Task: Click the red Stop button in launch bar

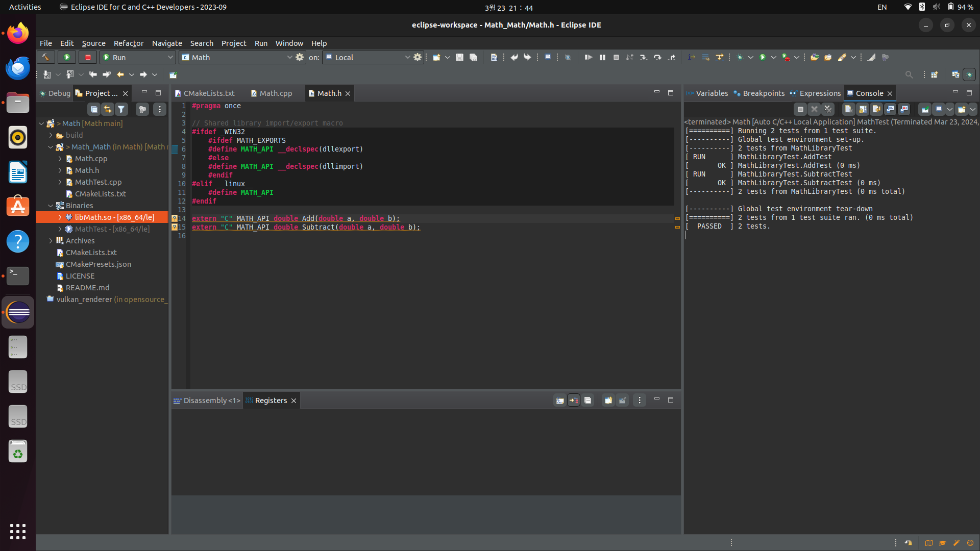Action: click(88, 57)
